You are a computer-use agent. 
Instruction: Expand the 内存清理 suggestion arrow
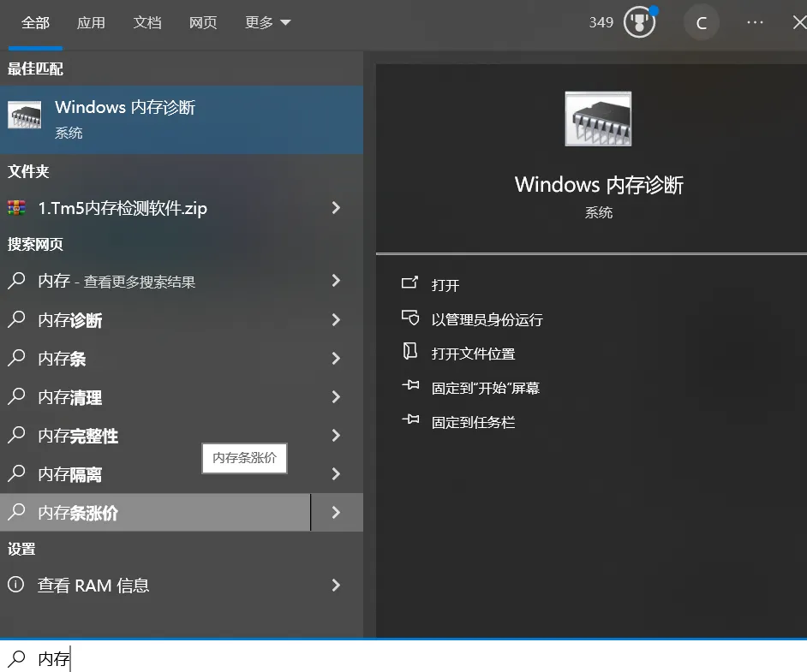[337, 396]
